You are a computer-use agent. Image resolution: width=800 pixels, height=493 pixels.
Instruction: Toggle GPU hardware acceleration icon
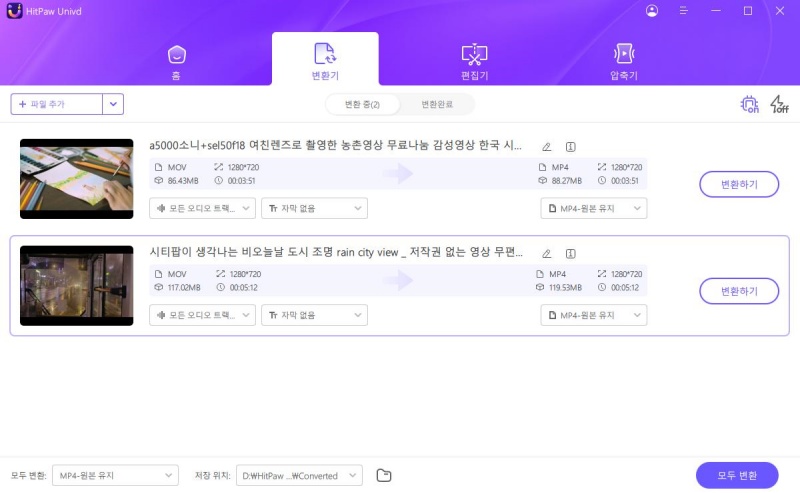point(749,104)
